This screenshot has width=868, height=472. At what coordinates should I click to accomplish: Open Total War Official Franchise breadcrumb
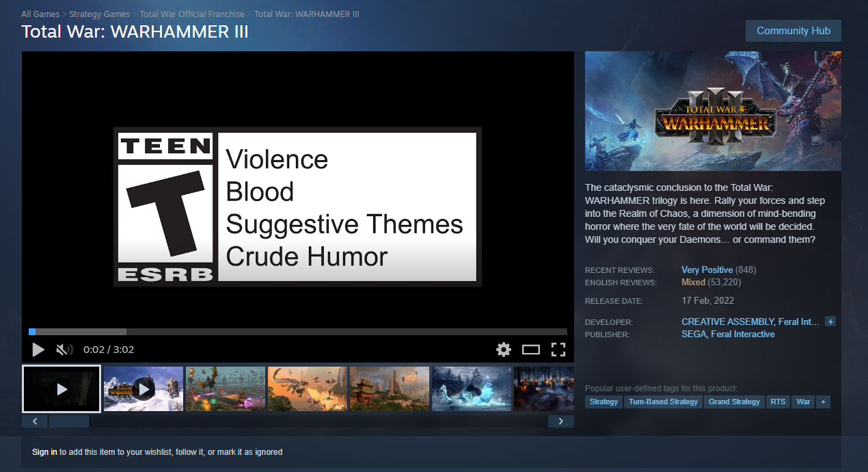(x=192, y=14)
